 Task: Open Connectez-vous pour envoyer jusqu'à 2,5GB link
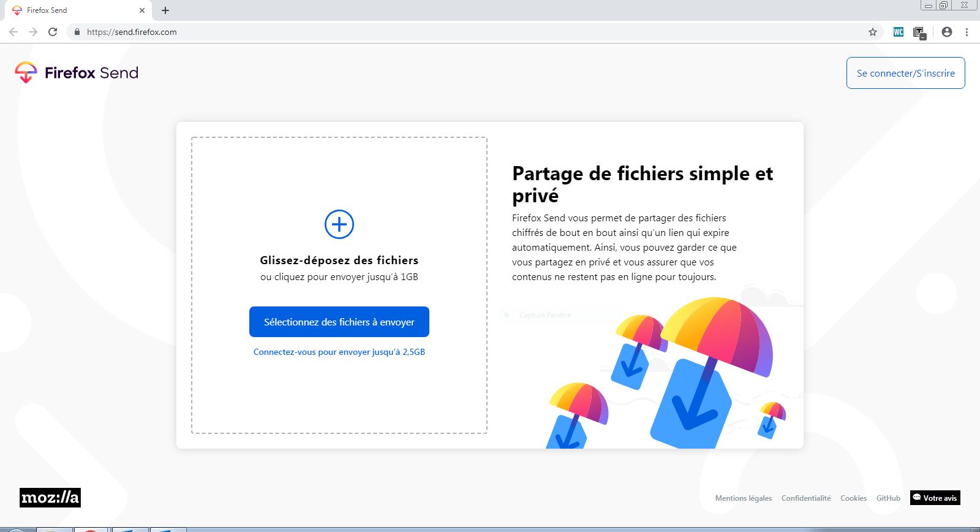point(339,352)
